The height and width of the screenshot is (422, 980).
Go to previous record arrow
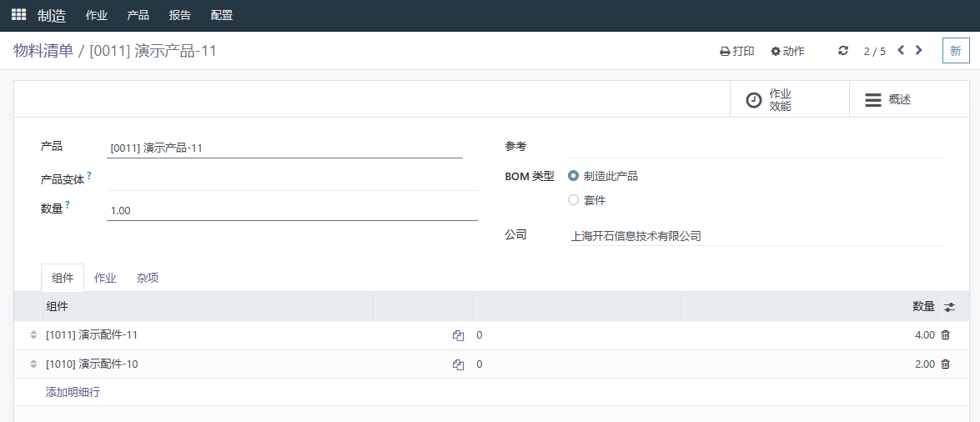pos(901,50)
